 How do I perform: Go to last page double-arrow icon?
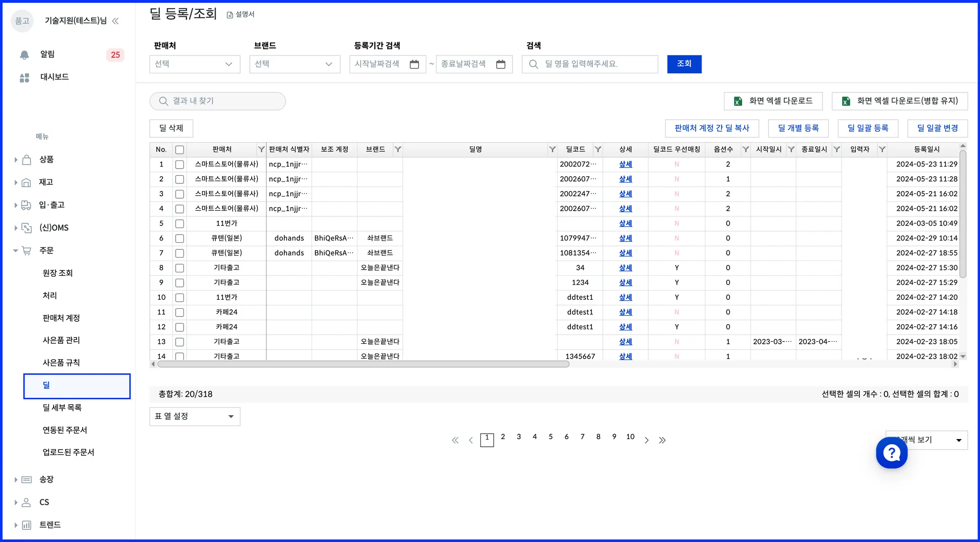tap(662, 440)
